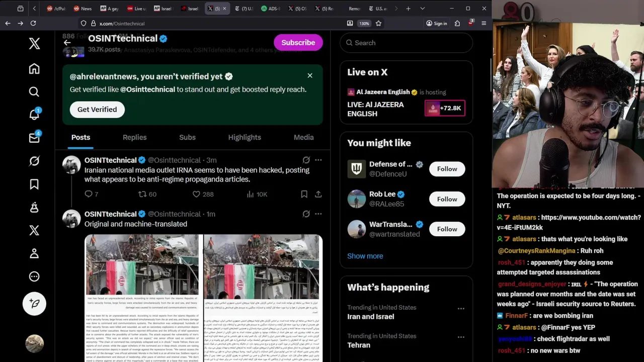Open options for 'Iran and Israel' trend
The image size is (644, 362).
pyautogui.click(x=460, y=308)
